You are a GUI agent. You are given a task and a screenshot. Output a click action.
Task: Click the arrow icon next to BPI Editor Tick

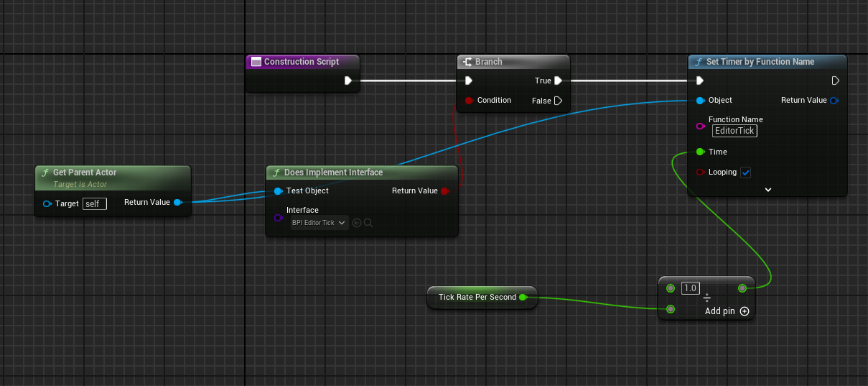pos(357,223)
